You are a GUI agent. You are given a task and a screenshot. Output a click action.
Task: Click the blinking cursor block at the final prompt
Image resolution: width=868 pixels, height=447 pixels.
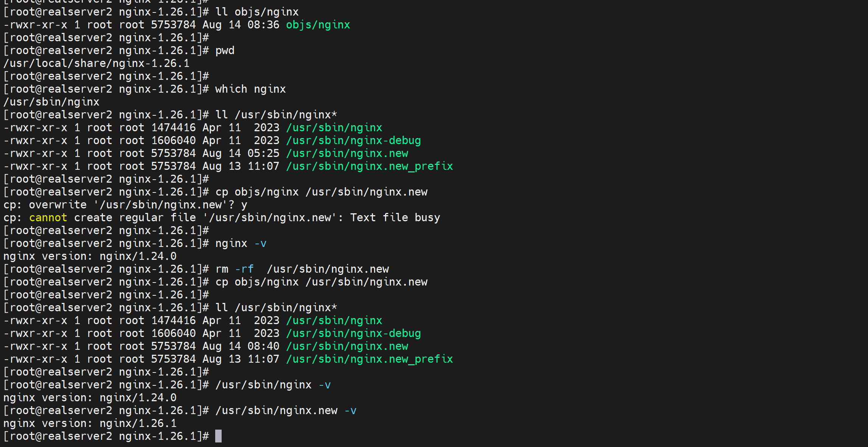tap(218, 436)
